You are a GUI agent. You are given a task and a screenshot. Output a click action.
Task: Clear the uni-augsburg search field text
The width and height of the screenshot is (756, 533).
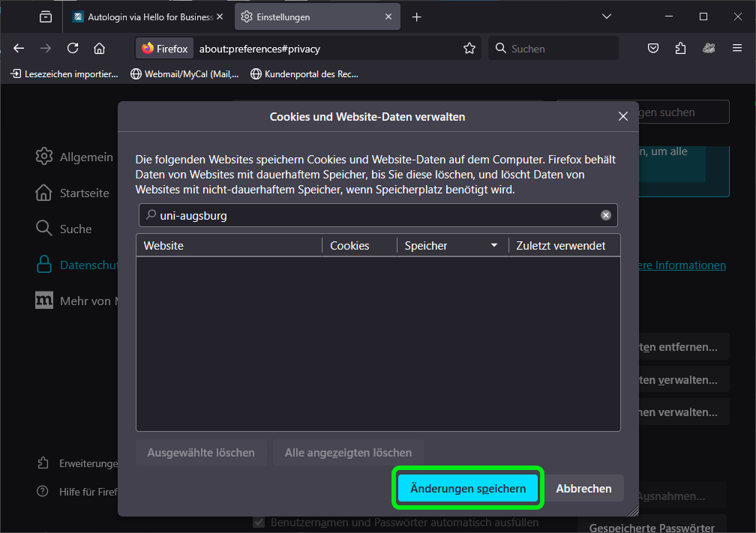(x=606, y=215)
